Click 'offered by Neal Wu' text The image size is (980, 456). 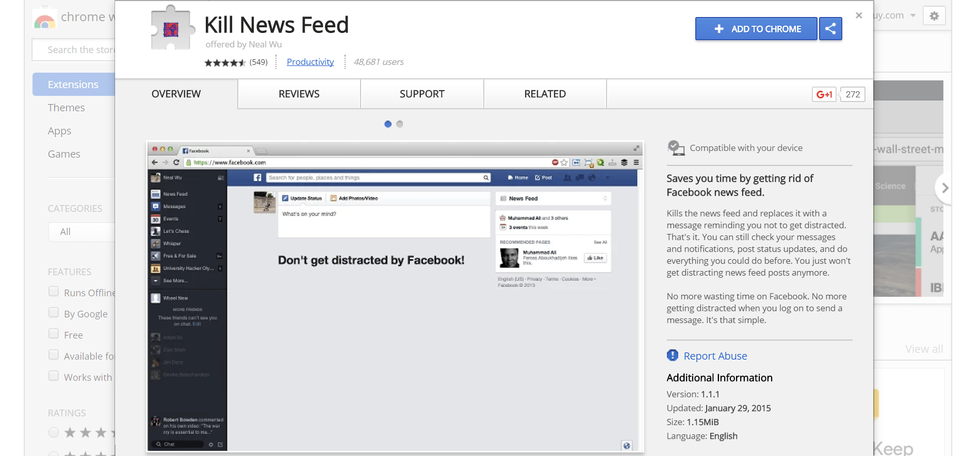243,45
